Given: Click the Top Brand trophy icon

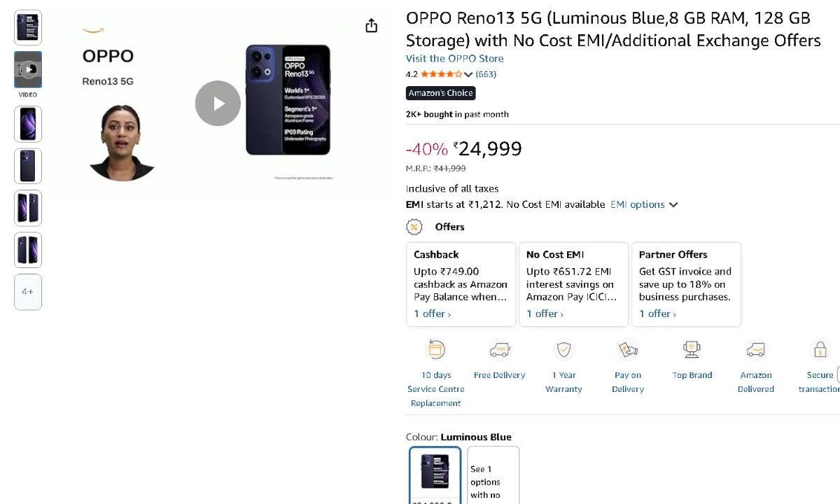Looking at the screenshot, I should tap(692, 349).
